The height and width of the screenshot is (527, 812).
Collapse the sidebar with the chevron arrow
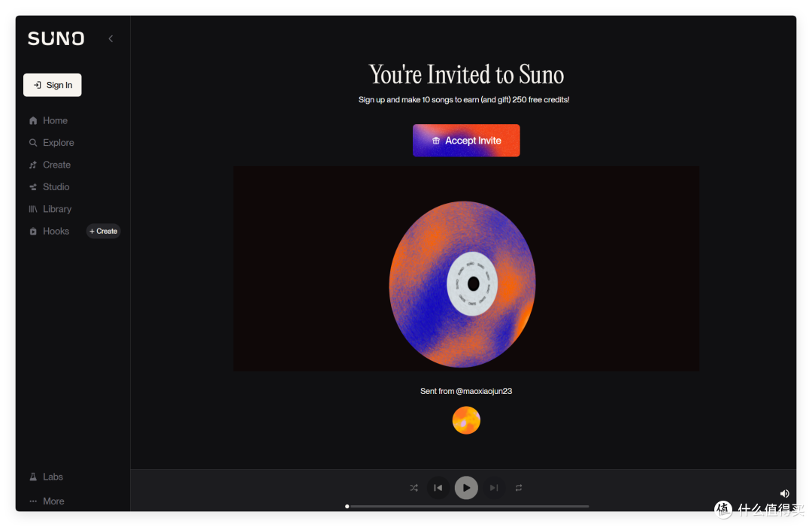coord(111,39)
